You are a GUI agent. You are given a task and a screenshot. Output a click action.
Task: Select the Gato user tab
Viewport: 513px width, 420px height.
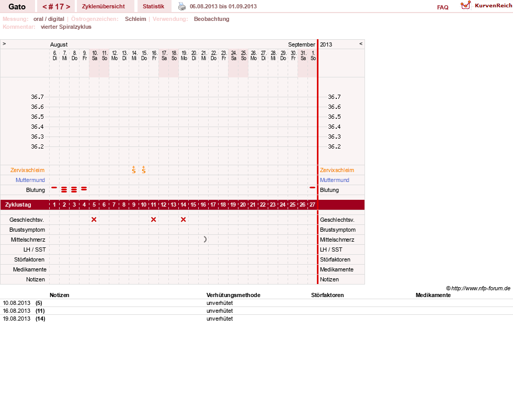tap(17, 7)
